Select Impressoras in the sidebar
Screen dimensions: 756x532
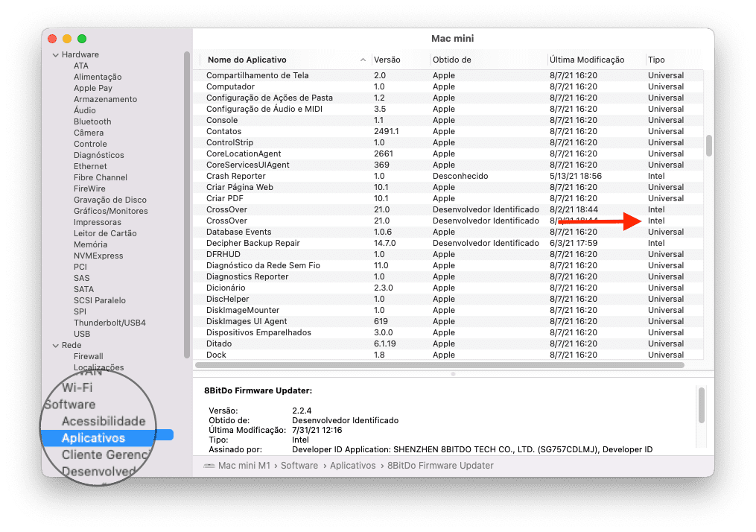pos(98,222)
